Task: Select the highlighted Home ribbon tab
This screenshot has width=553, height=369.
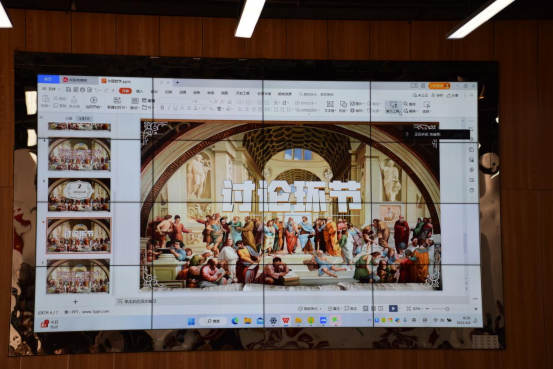Action: (126, 91)
